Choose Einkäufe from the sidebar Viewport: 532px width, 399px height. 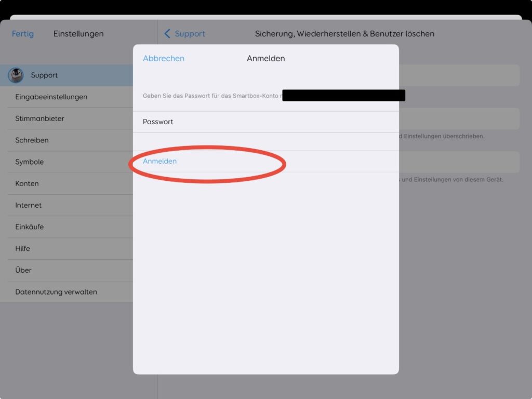[29, 227]
